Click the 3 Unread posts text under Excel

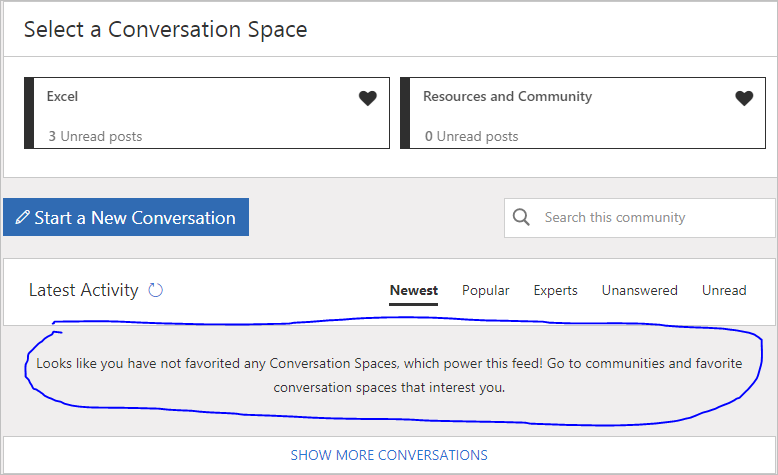click(x=95, y=136)
